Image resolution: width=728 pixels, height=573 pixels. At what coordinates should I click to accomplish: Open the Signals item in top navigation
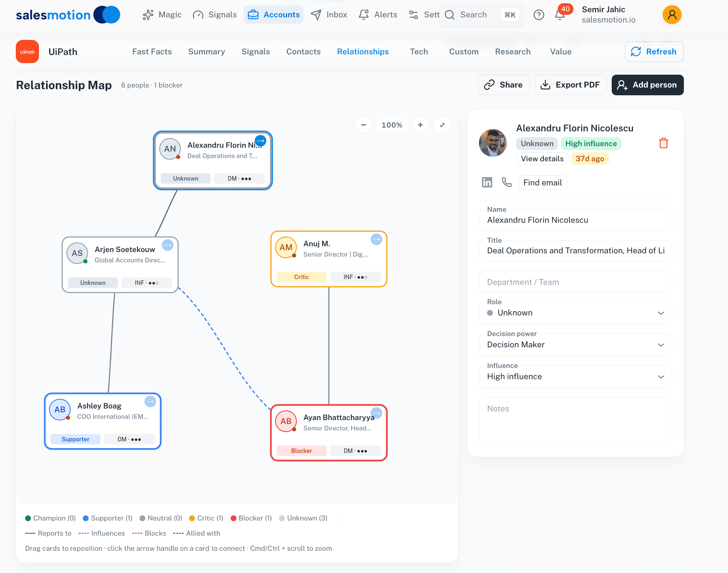(x=215, y=15)
